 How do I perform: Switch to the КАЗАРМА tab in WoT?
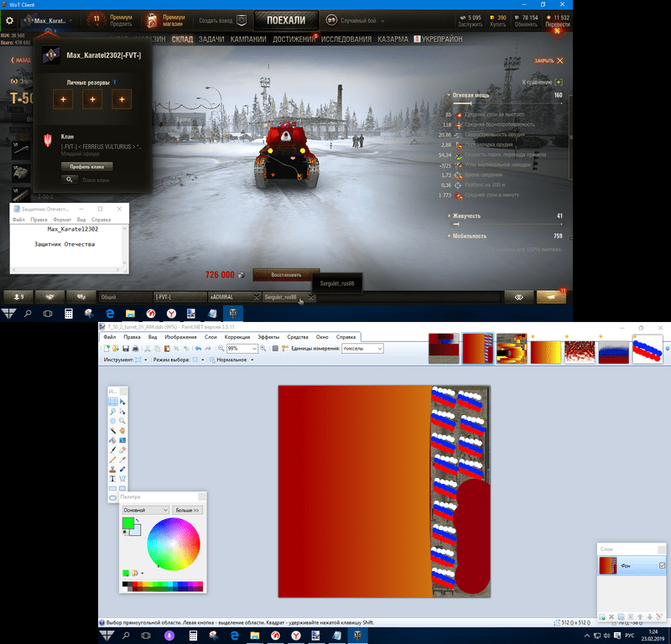coord(393,39)
